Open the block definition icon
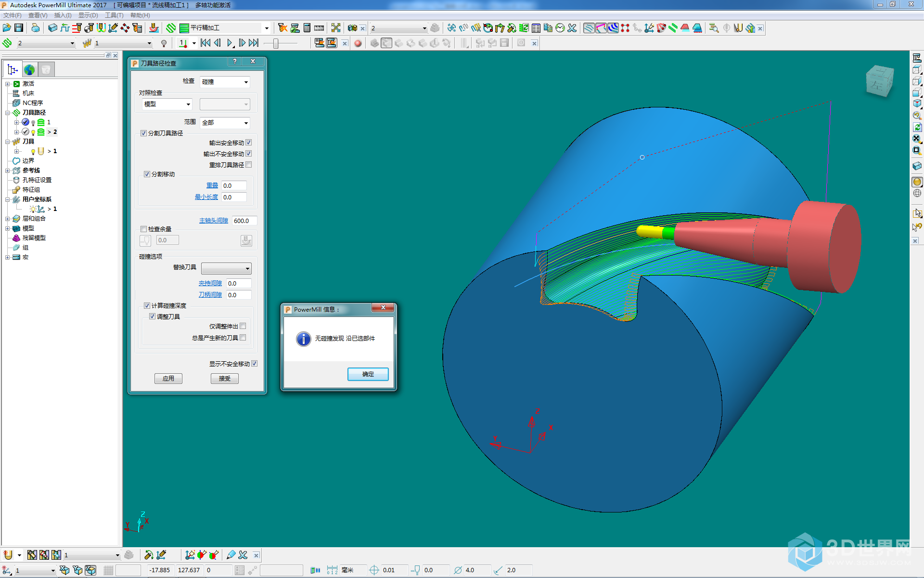924x578 pixels. 52,28
